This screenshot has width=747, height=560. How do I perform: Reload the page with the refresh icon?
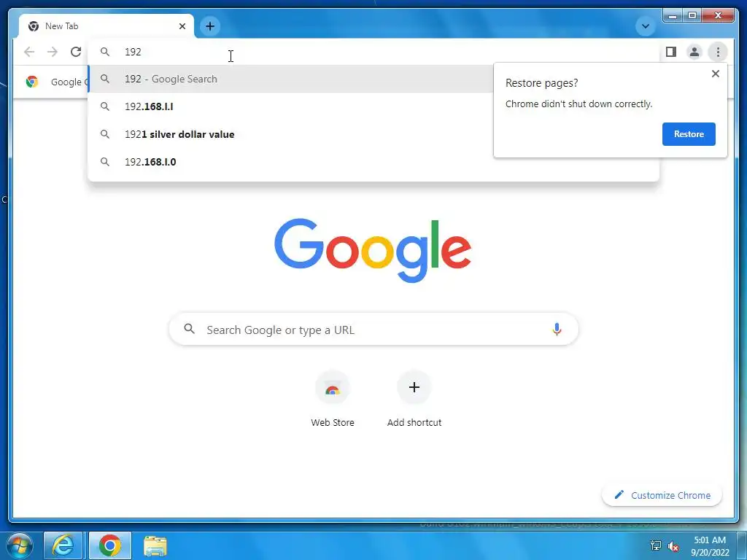tap(76, 52)
